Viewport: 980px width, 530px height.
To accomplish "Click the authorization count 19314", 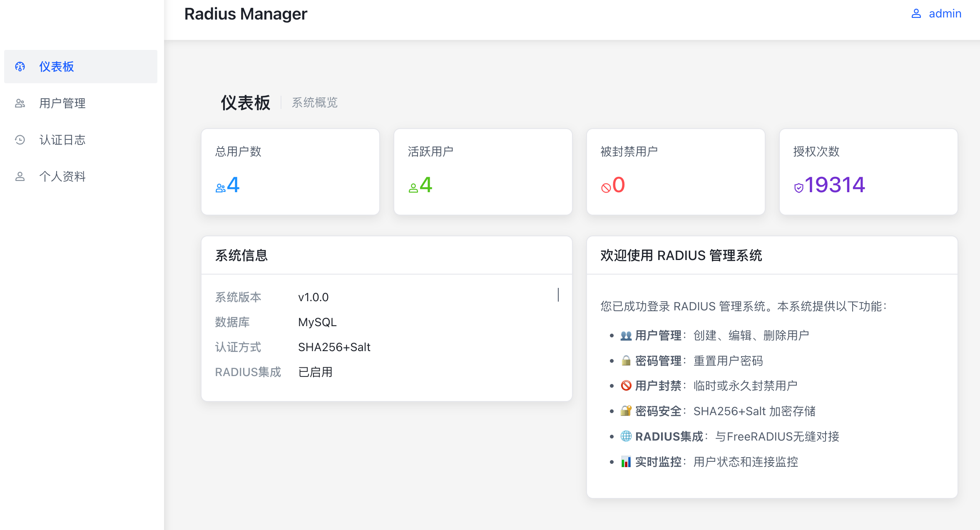I will pyautogui.click(x=835, y=185).
